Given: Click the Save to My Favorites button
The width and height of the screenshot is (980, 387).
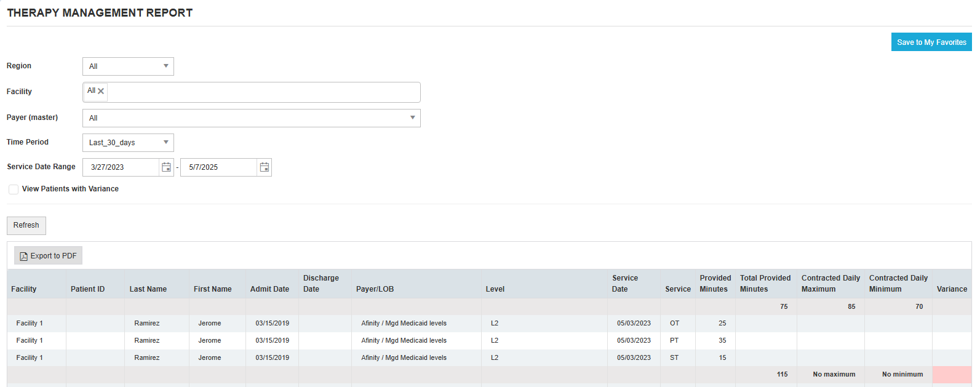Looking at the screenshot, I should click(x=931, y=42).
